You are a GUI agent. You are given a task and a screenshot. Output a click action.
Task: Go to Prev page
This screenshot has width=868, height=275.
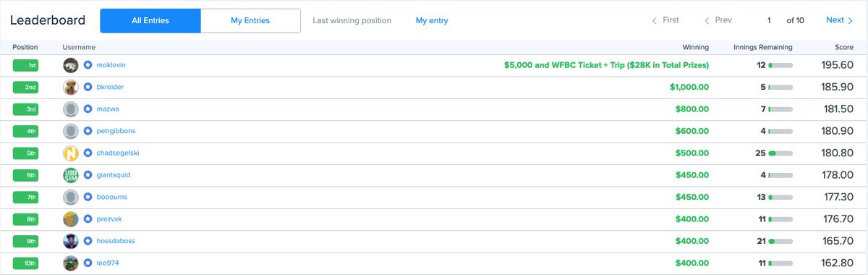pyautogui.click(x=718, y=20)
